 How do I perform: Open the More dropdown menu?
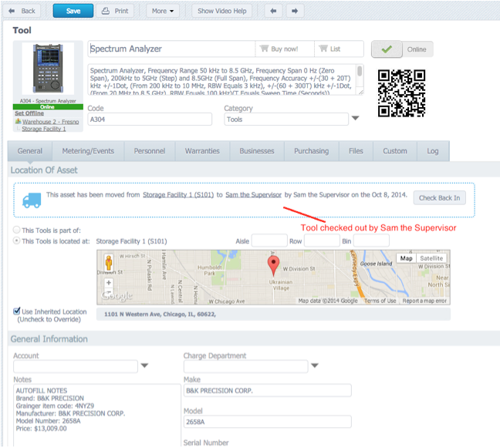pyautogui.click(x=163, y=11)
